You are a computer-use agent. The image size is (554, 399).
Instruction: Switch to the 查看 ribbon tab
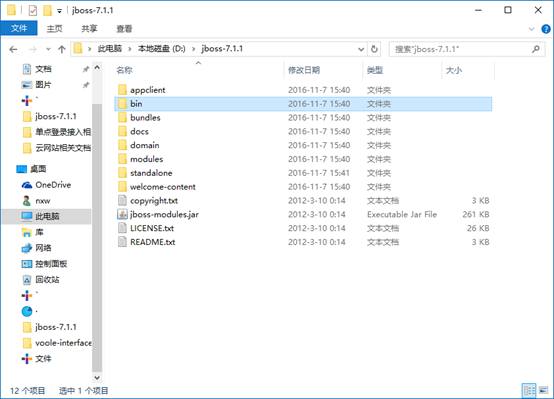pyautogui.click(x=124, y=29)
